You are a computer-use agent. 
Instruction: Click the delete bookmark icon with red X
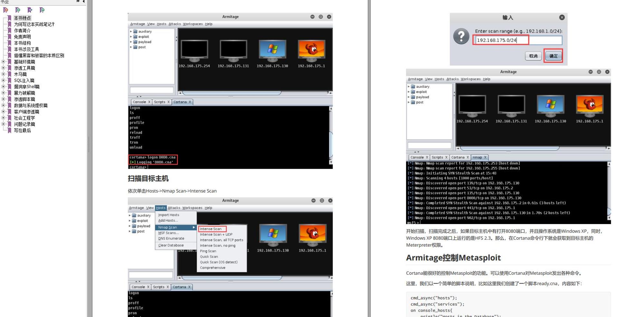coord(5,10)
